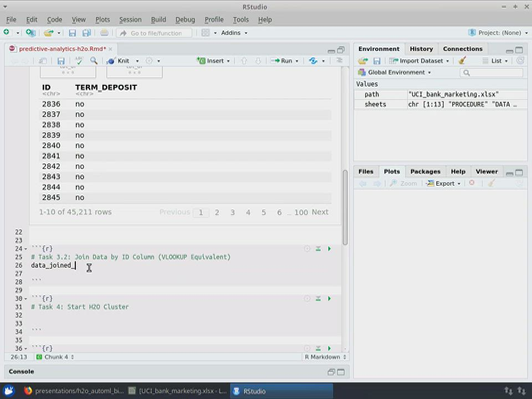Screen dimensions: 532x399
Task: Open Project: (None) dropdown
Action: point(498,33)
